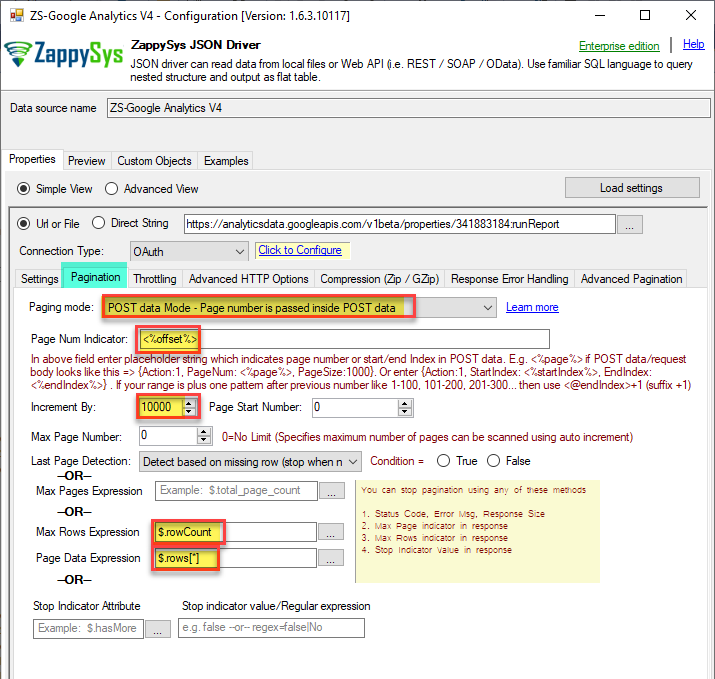
Task: Click the Page Data Expression field
Action: click(235, 558)
